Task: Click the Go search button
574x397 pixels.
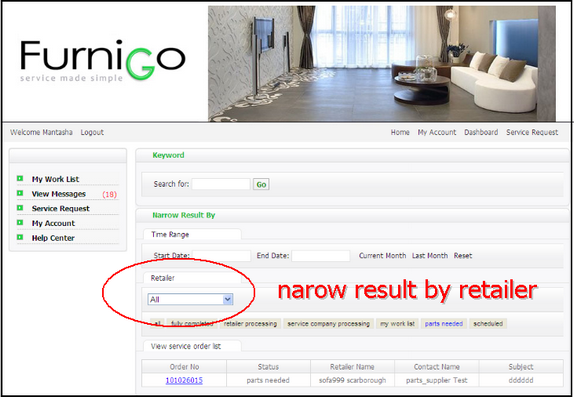Action: (261, 184)
